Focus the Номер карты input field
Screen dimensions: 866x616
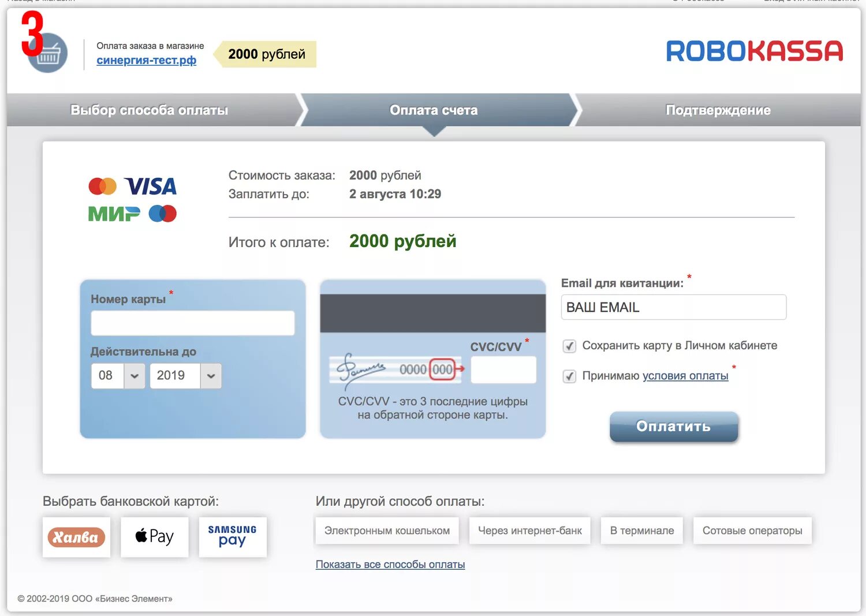click(193, 323)
